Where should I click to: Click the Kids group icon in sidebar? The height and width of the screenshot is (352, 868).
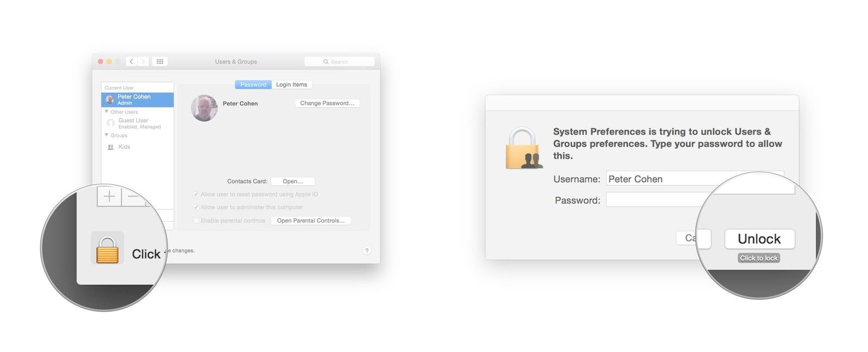pyautogui.click(x=111, y=147)
